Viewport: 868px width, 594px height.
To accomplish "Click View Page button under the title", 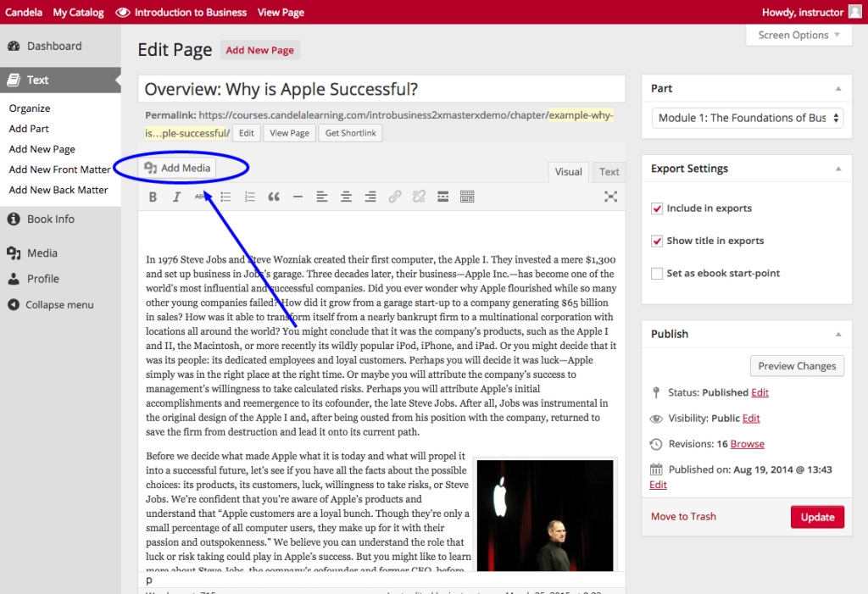I will coord(289,133).
